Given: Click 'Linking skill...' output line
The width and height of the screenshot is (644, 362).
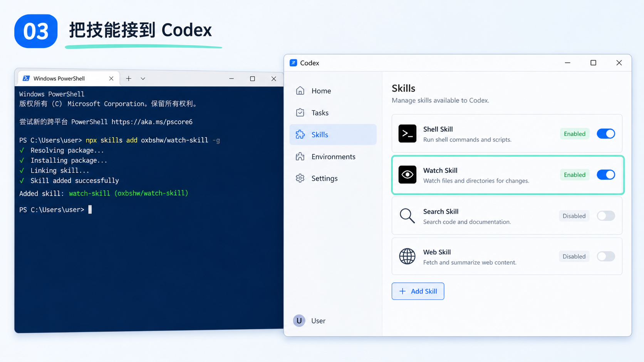Looking at the screenshot, I should coord(60,170).
